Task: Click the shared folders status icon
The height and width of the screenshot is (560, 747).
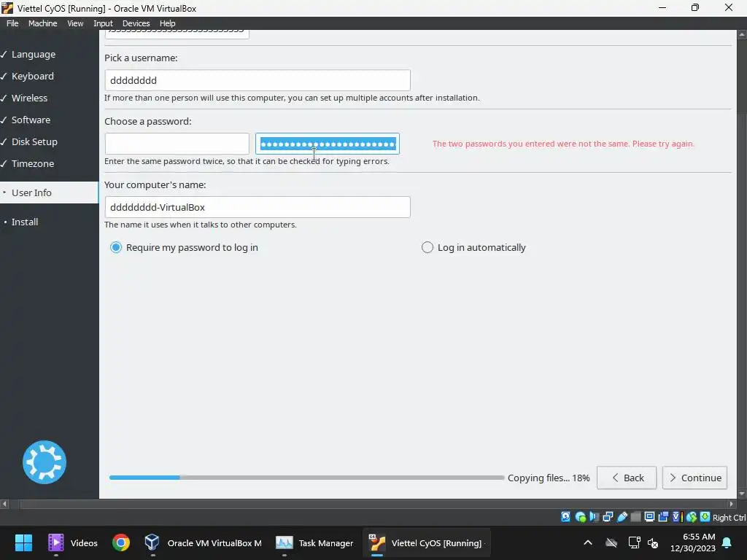Action: [635, 517]
